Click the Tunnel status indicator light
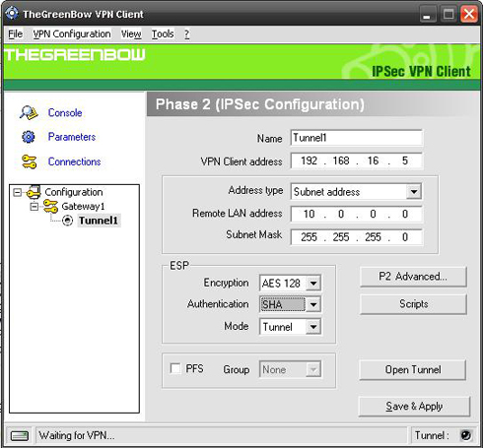The width and height of the screenshot is (483, 448). 466,435
